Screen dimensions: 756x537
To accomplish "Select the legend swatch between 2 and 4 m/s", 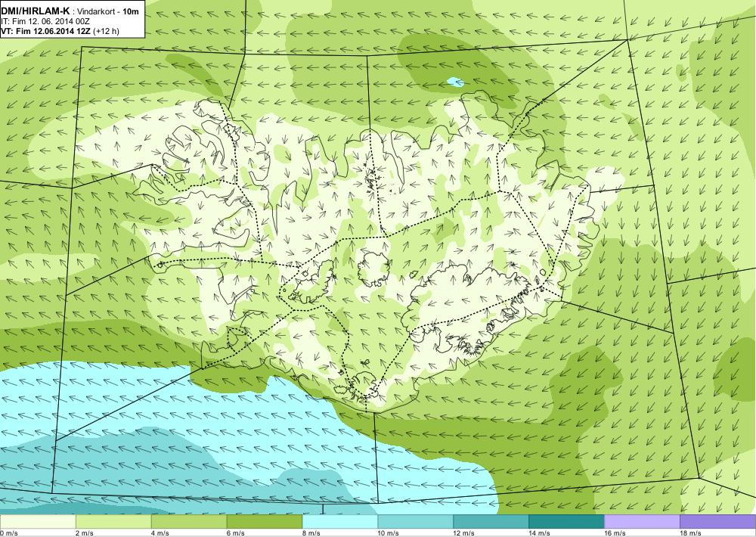I will (113, 522).
